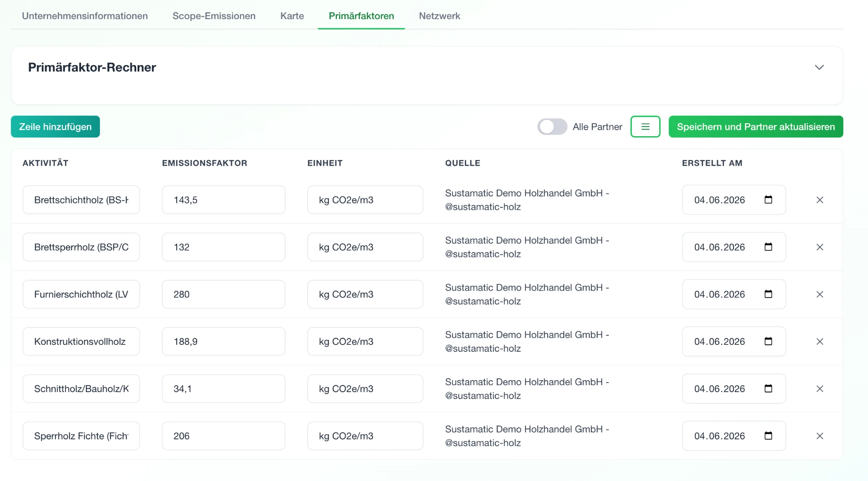The image size is (868, 481).
Task: Open calendar picker for Brettsperrholz date
Action: pyautogui.click(x=768, y=247)
